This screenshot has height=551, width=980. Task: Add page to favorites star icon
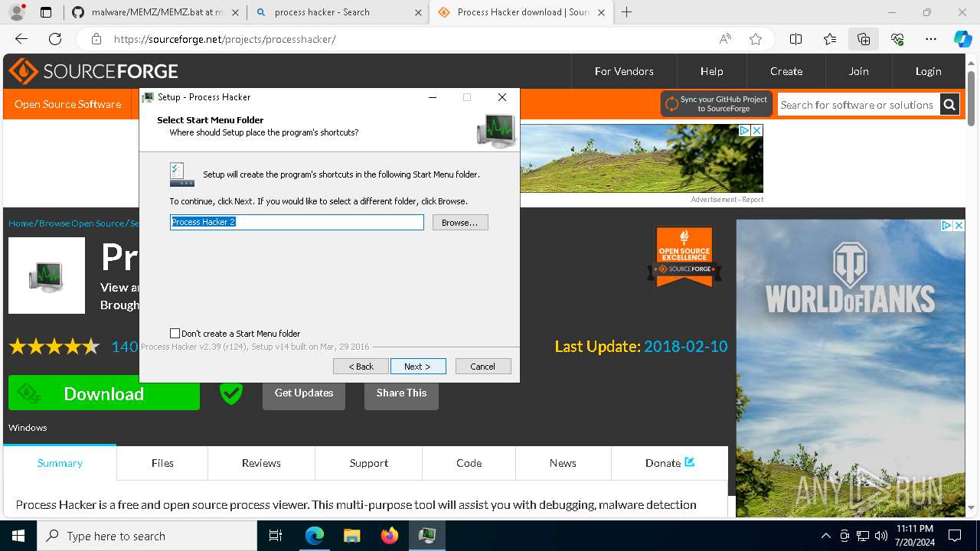(x=756, y=39)
